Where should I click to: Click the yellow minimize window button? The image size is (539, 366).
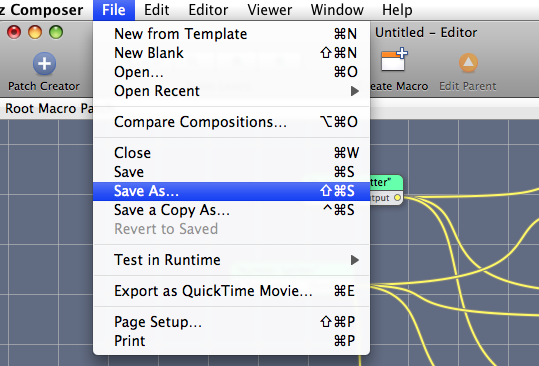pyautogui.click(x=35, y=32)
